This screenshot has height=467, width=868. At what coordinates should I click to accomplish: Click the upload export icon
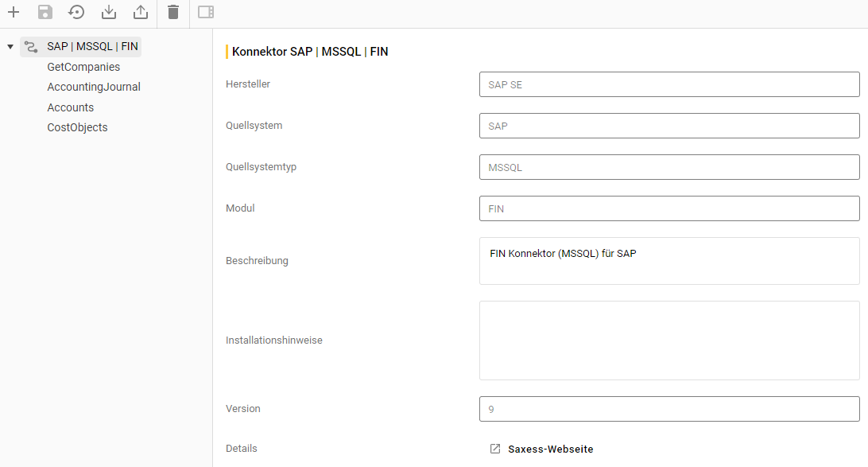(141, 12)
